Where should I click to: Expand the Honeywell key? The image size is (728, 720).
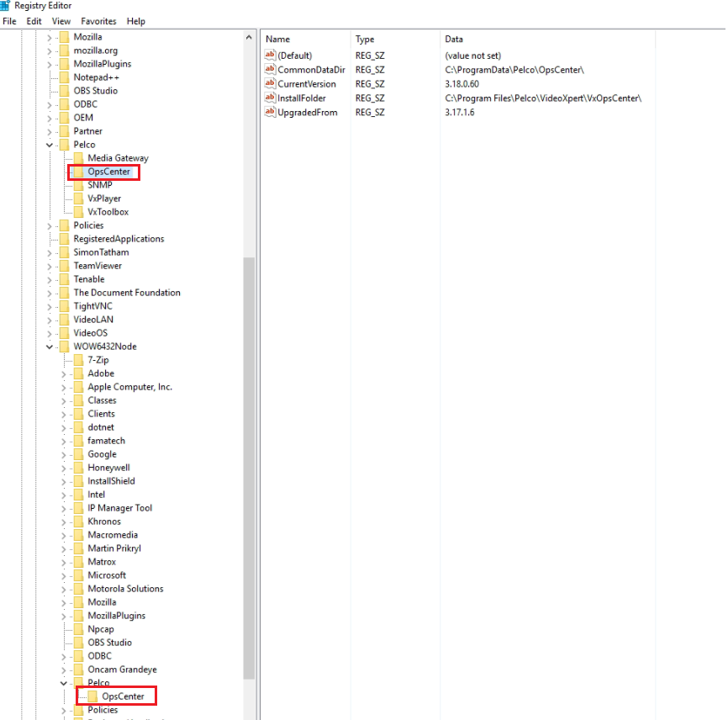pos(64,468)
